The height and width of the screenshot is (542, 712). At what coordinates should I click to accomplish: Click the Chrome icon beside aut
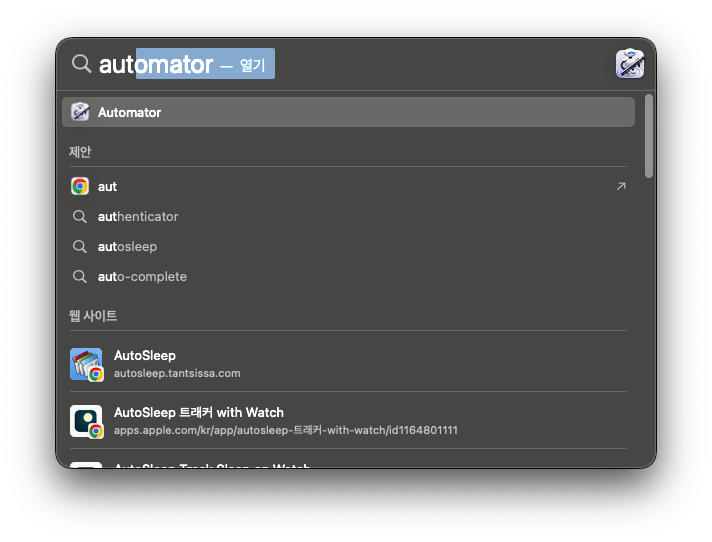tap(80, 187)
